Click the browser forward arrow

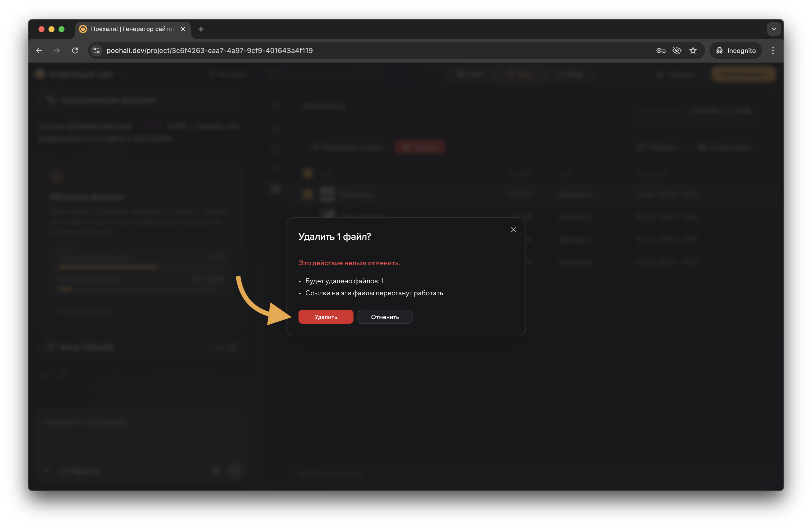click(57, 50)
